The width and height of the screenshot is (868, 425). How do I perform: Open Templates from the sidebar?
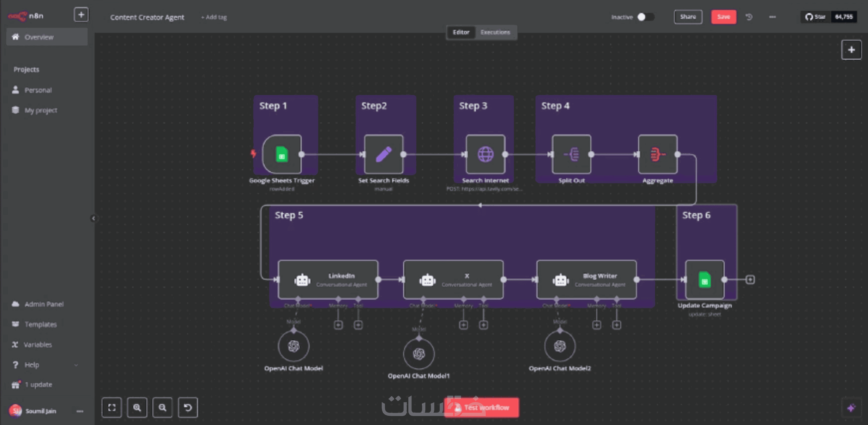click(x=40, y=324)
